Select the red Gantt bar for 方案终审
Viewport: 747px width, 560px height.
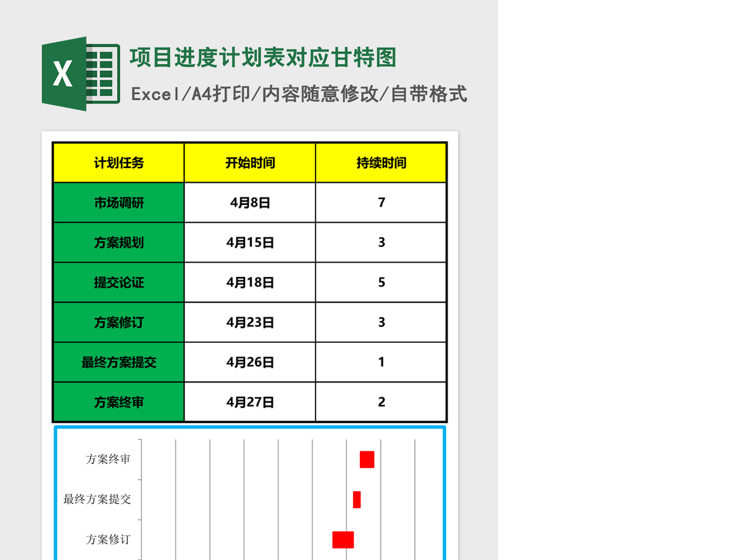tap(367, 460)
